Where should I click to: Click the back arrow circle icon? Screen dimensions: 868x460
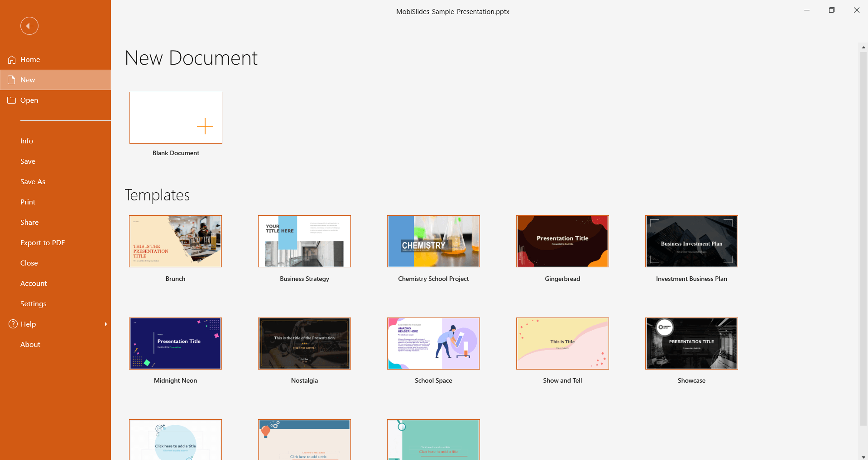(x=29, y=26)
